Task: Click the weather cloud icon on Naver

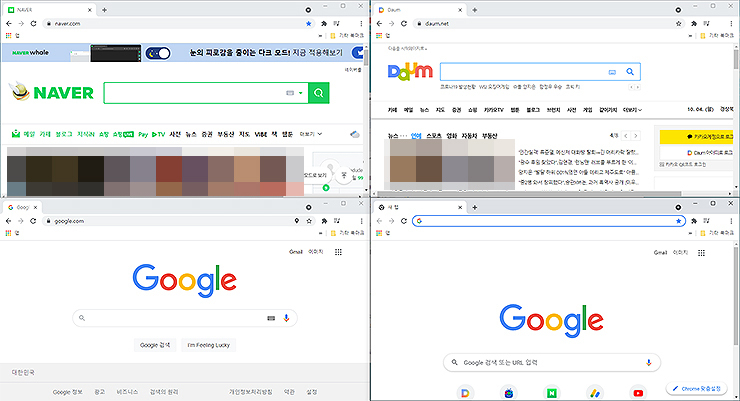Action: (x=355, y=134)
